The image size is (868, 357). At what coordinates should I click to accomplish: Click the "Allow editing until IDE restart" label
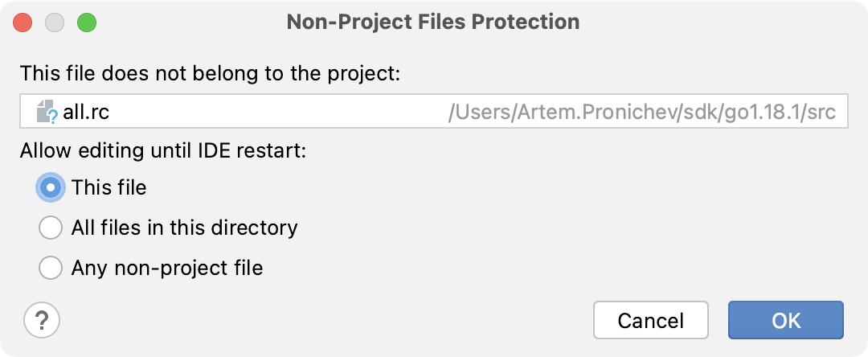pos(163,150)
